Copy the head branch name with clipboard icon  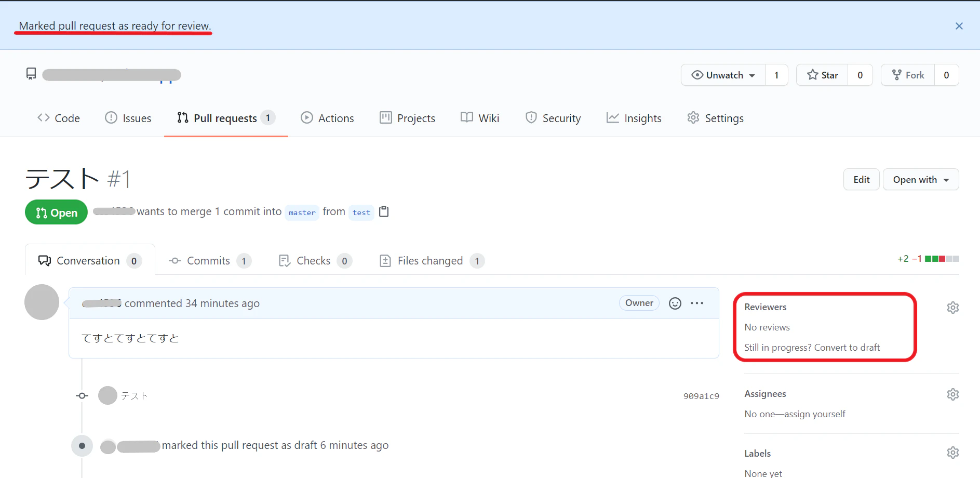(384, 211)
